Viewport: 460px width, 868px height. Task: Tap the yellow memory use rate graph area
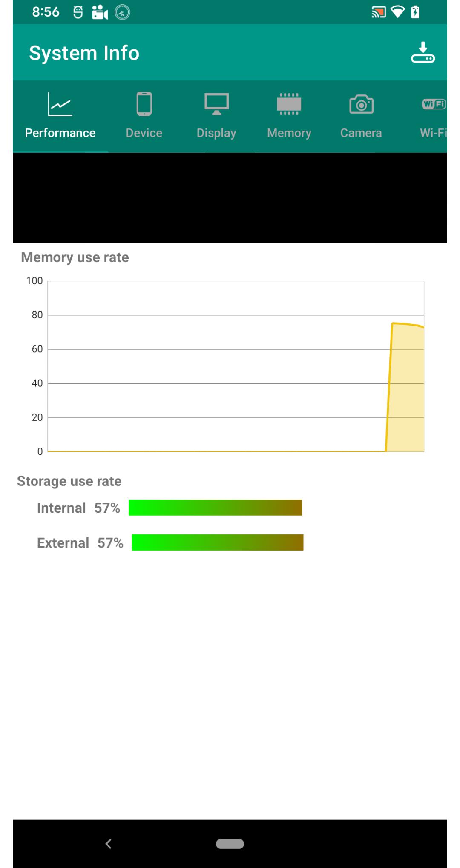click(406, 387)
